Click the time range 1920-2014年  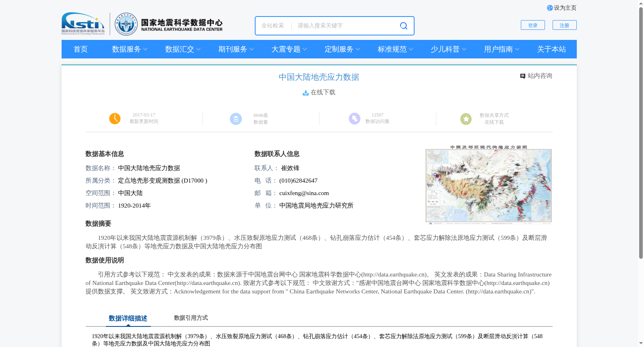coord(134,206)
